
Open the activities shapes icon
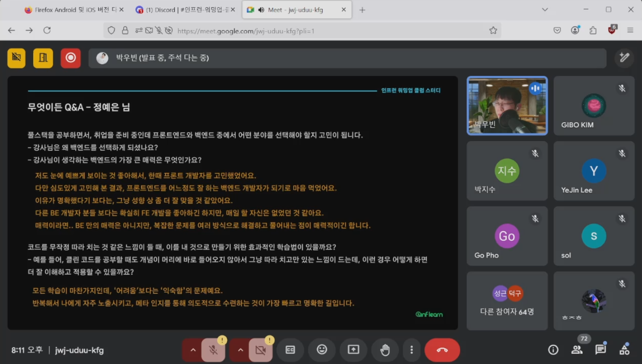624,350
